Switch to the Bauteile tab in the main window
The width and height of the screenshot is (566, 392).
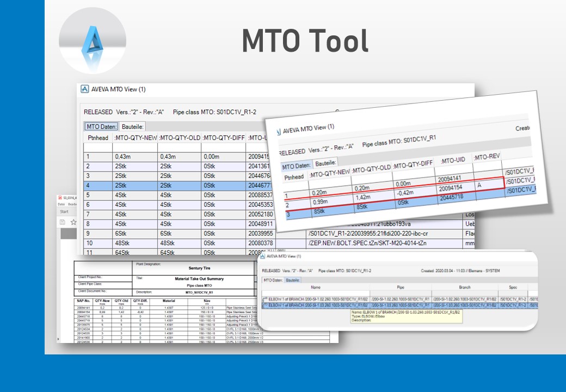tap(132, 126)
